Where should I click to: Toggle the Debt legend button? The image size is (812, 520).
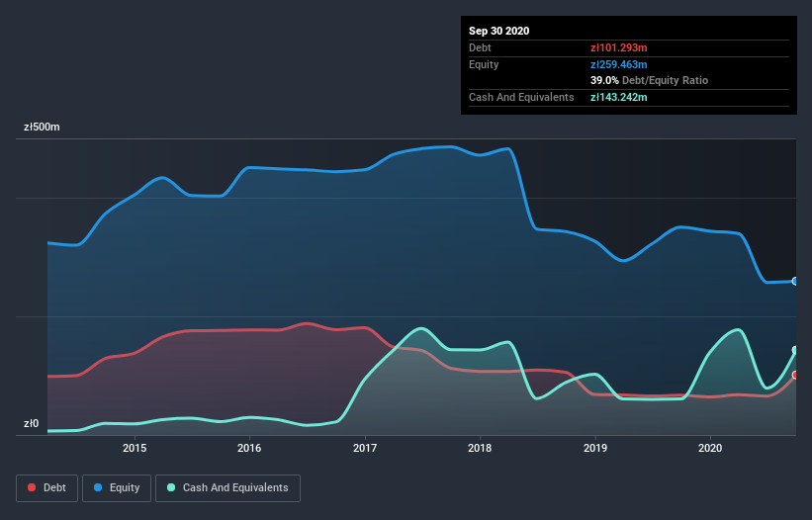coord(47,488)
